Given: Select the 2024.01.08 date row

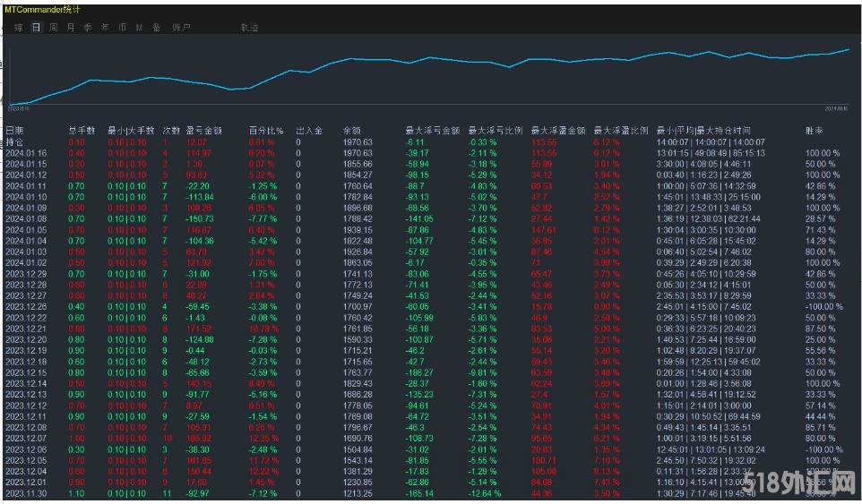Looking at the screenshot, I should tap(26, 219).
